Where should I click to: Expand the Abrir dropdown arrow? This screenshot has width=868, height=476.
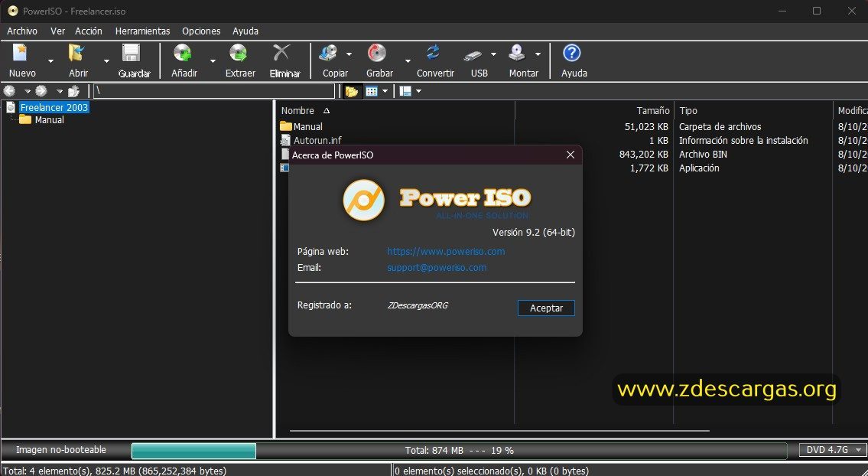point(106,61)
